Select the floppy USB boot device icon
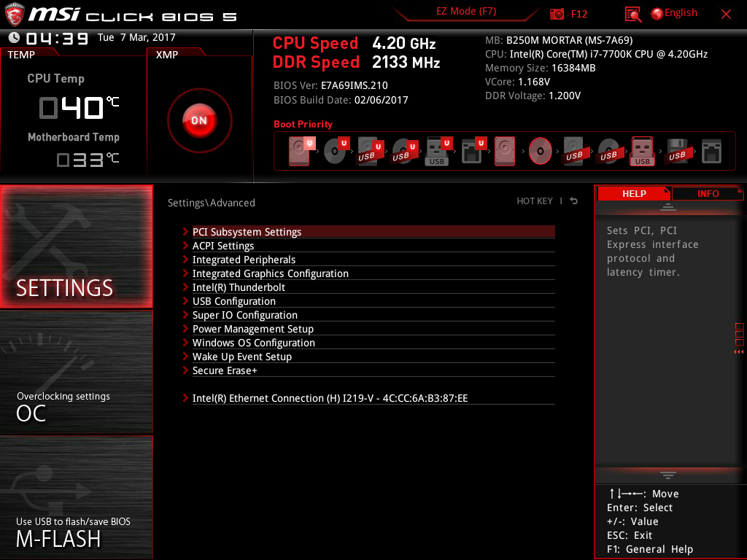 click(x=676, y=152)
